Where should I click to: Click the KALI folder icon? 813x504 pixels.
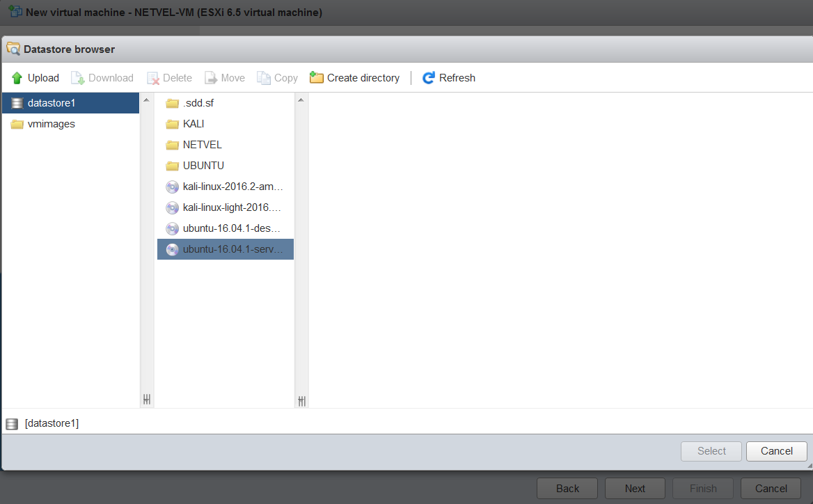172,125
